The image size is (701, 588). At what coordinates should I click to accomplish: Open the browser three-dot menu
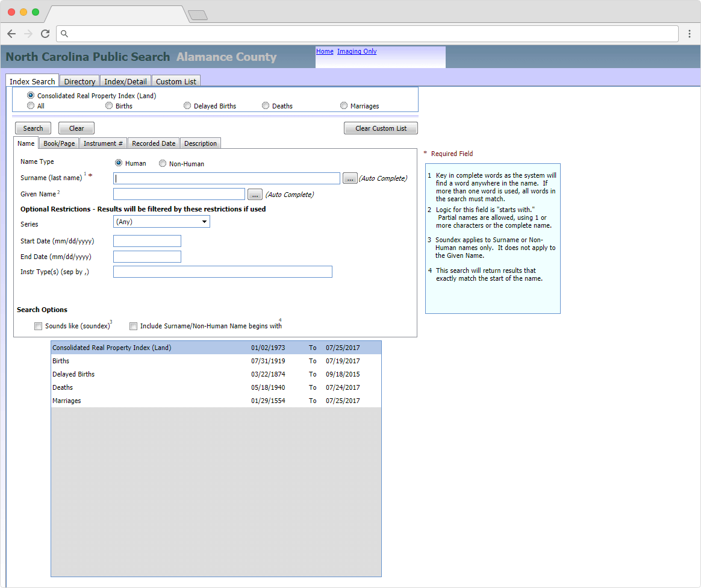690,34
